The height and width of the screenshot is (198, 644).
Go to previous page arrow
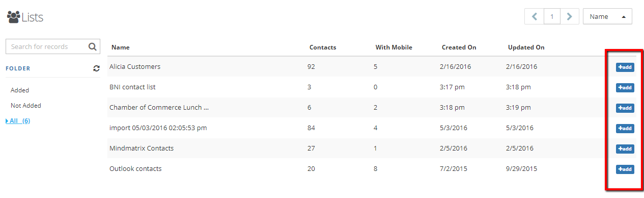coord(534,16)
